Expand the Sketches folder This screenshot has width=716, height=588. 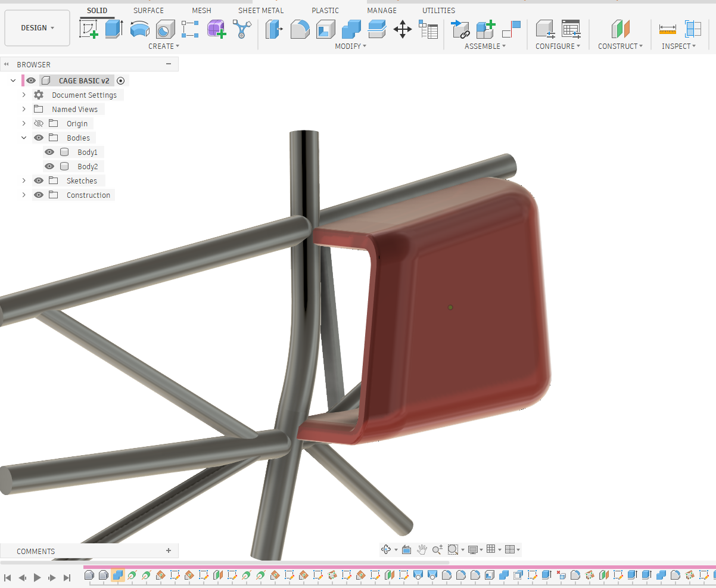click(x=24, y=181)
